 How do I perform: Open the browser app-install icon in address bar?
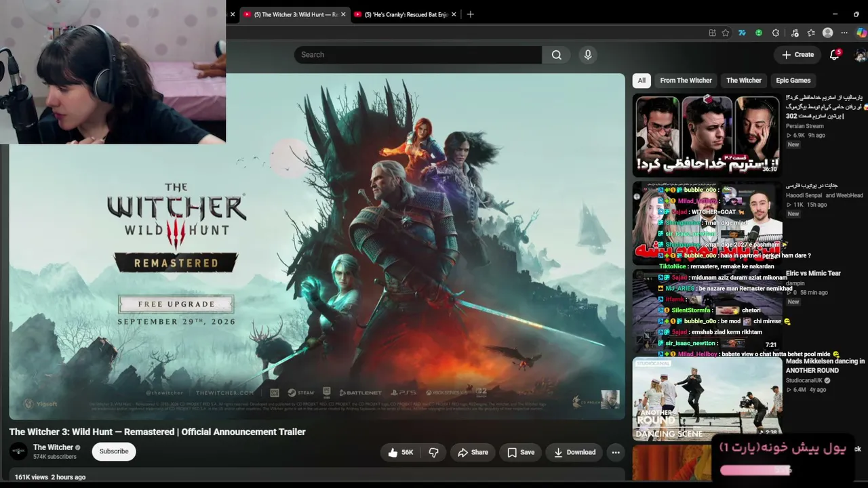[x=712, y=33]
